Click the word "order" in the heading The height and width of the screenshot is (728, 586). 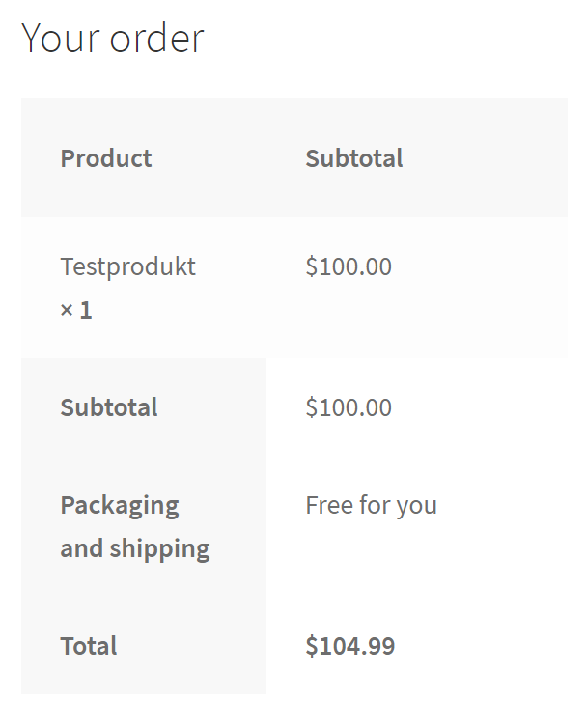[x=156, y=39]
